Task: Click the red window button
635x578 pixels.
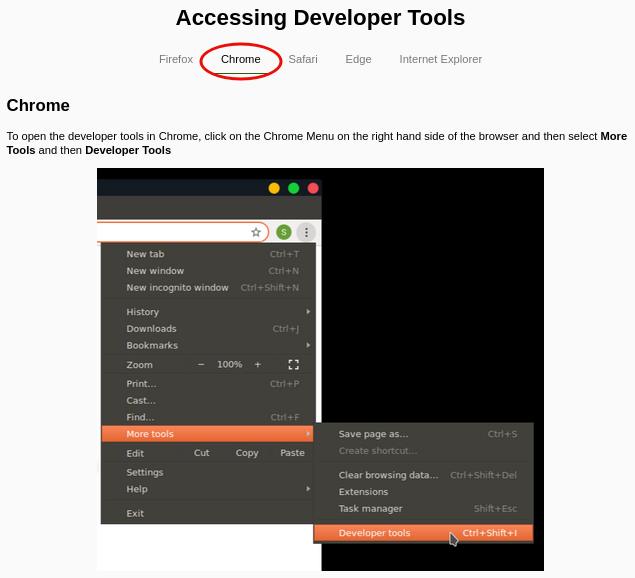Action: pyautogui.click(x=313, y=188)
